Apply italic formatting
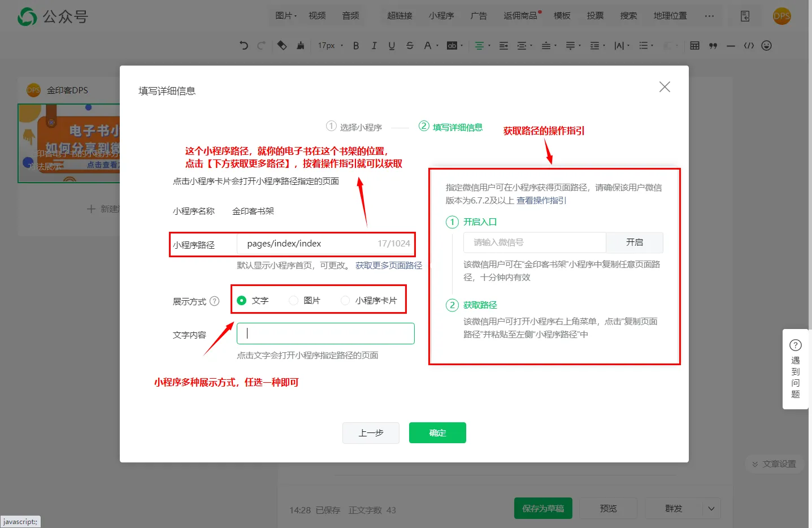The width and height of the screenshot is (812, 528). click(x=374, y=46)
